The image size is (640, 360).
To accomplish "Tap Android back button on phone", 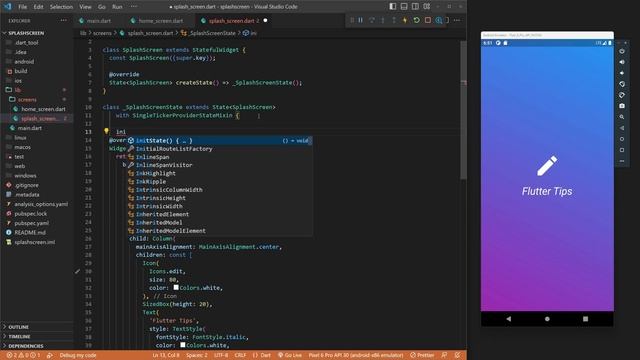I will (x=509, y=319).
